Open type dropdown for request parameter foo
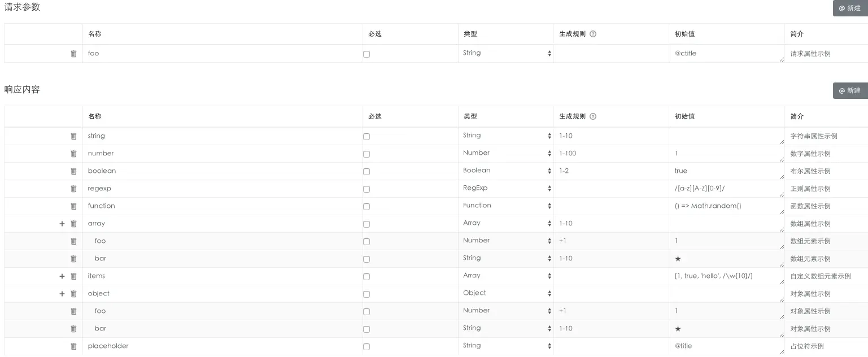The height and width of the screenshot is (357, 868). (506, 53)
